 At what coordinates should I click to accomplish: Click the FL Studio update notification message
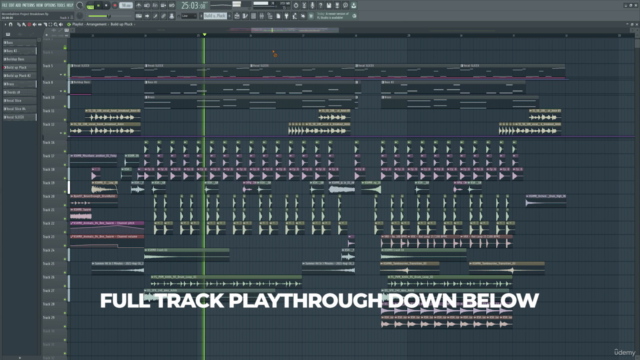tap(333, 16)
